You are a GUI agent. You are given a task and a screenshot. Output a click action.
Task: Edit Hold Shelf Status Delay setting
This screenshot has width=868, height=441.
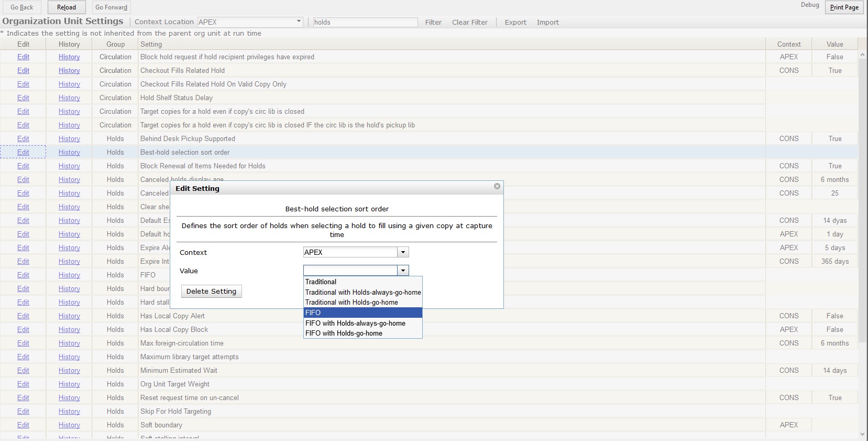pos(23,98)
